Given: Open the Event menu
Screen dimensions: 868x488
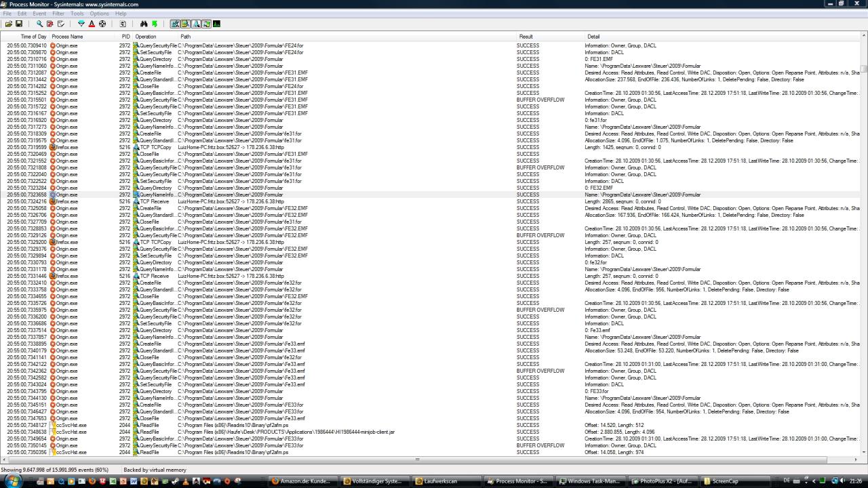Looking at the screenshot, I should 39,14.
